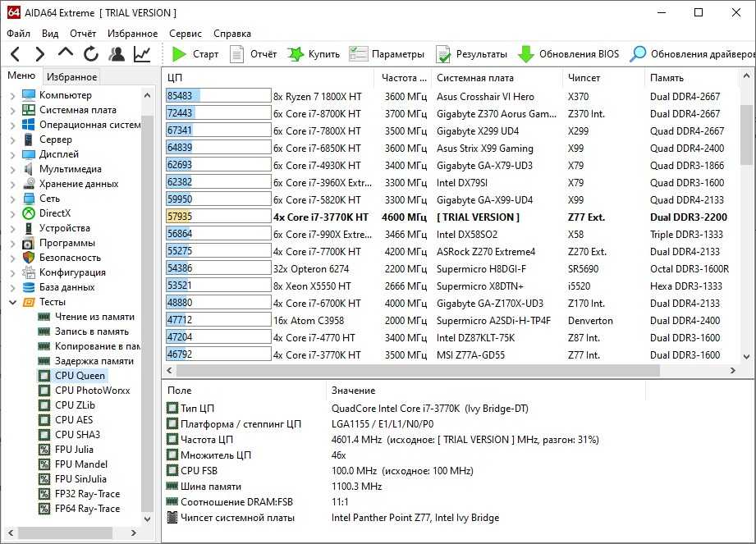Open the Справка menu
Screen dimensions: 756x544
tap(232, 34)
